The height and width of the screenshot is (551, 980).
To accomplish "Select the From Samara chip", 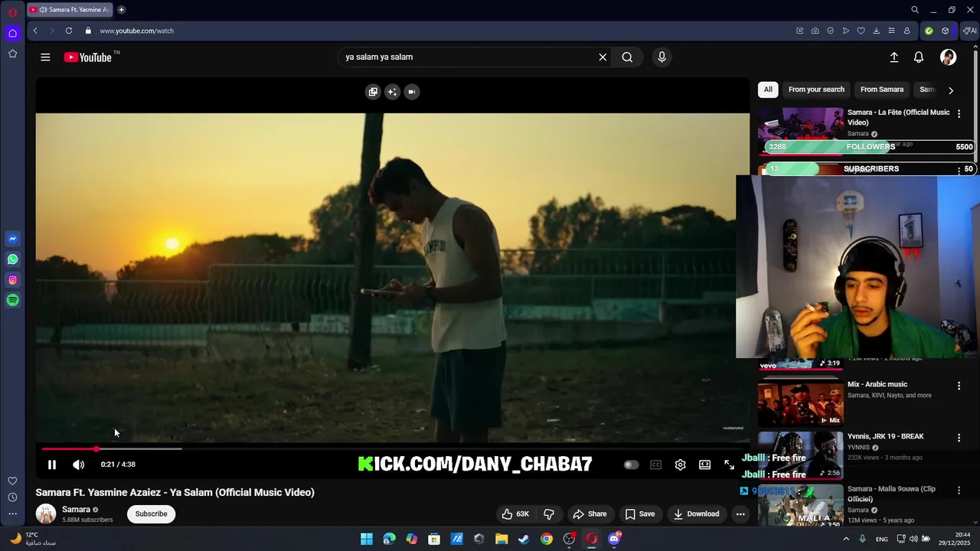I will click(x=882, y=90).
